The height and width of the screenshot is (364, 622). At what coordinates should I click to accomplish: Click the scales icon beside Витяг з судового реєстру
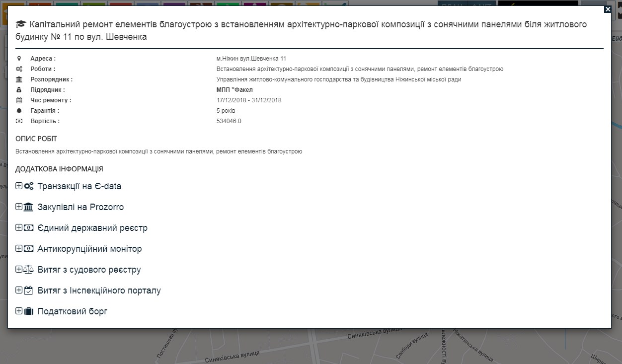(x=29, y=270)
